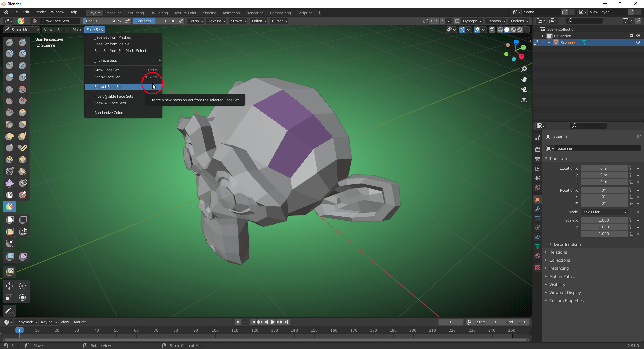Click the pan view hand icon
Image resolution: width=644 pixels, height=349 pixels.
tap(524, 79)
